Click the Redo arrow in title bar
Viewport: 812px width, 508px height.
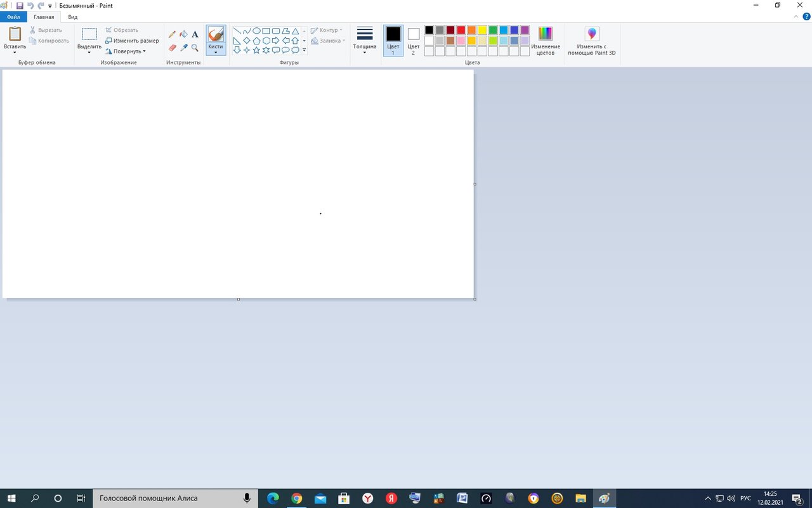pyautogui.click(x=41, y=6)
